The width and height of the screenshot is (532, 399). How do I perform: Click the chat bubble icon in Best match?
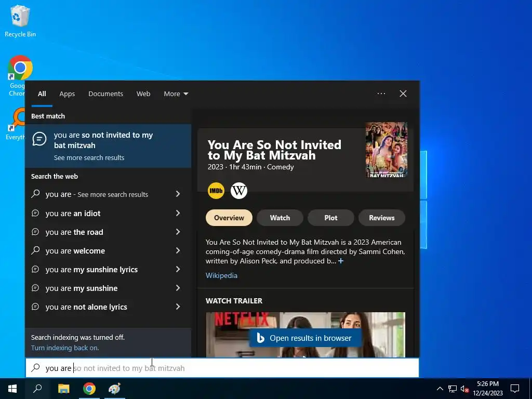coord(39,139)
